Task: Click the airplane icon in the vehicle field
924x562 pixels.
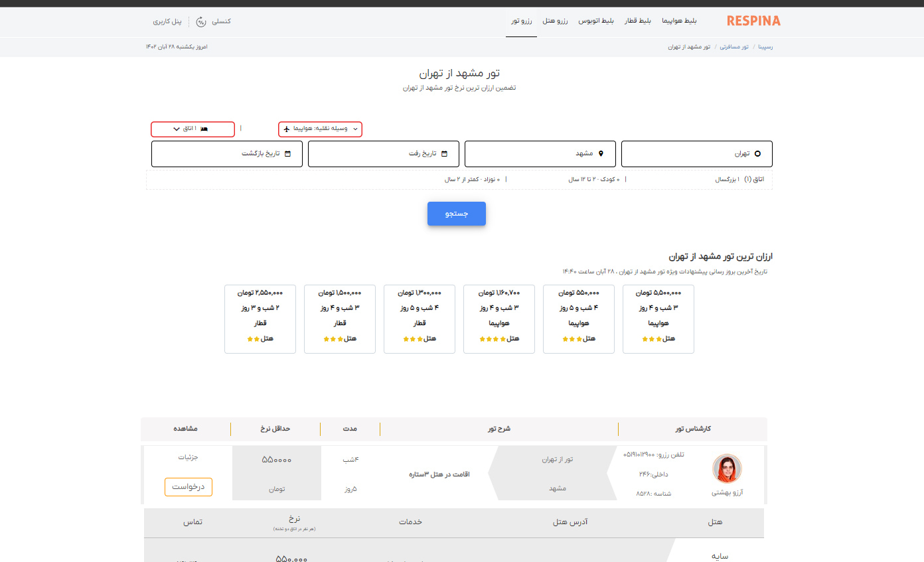Action: tap(286, 129)
